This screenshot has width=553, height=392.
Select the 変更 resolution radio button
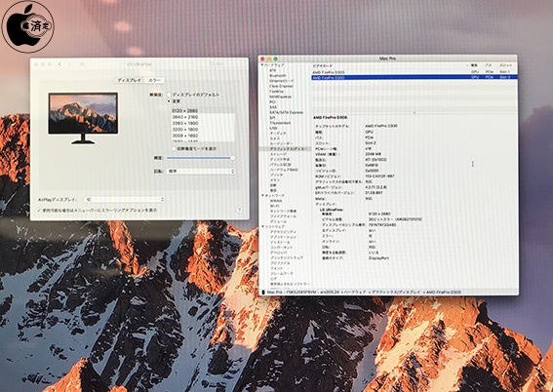169,101
